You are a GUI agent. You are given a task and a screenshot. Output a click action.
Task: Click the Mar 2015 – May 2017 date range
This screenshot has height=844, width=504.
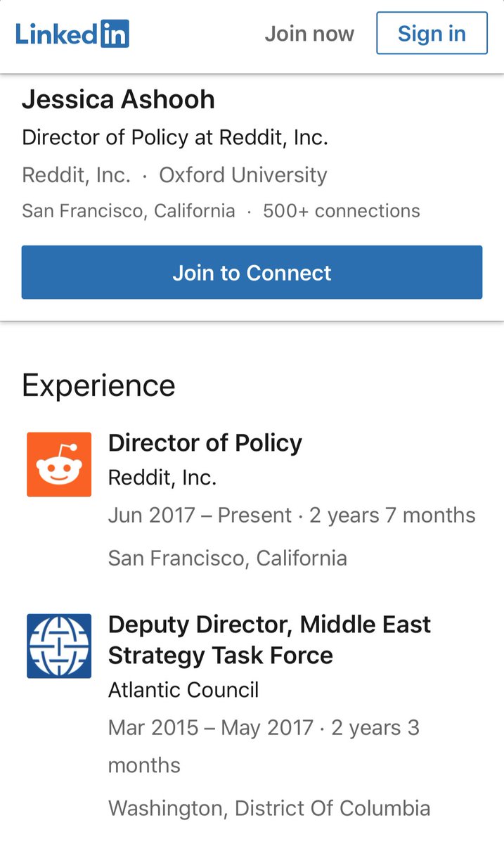(211, 727)
